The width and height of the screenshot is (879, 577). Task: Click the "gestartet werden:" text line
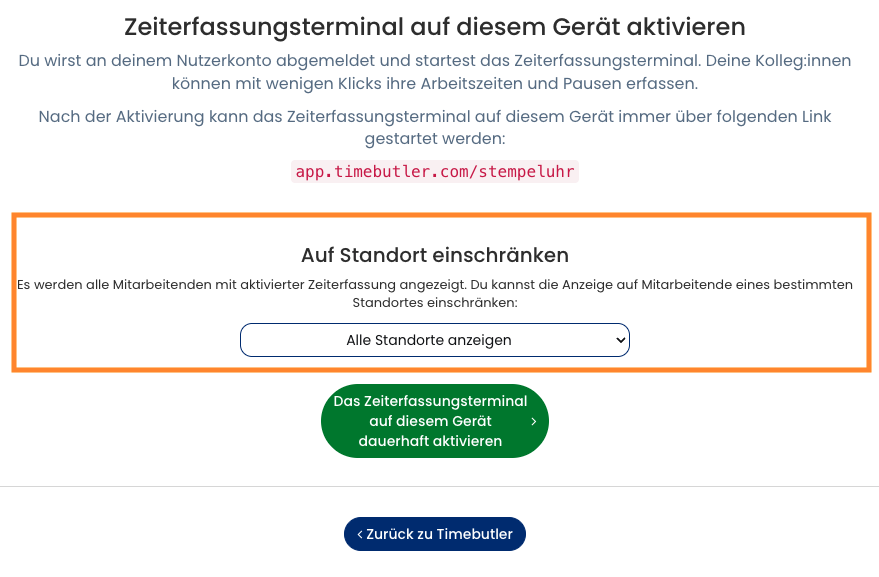(435, 138)
